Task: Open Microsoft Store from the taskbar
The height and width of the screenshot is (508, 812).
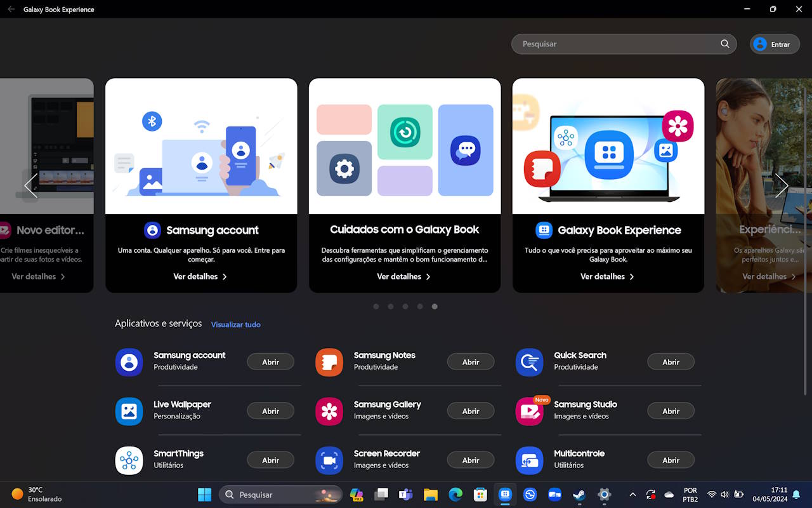Action: pyautogui.click(x=480, y=495)
